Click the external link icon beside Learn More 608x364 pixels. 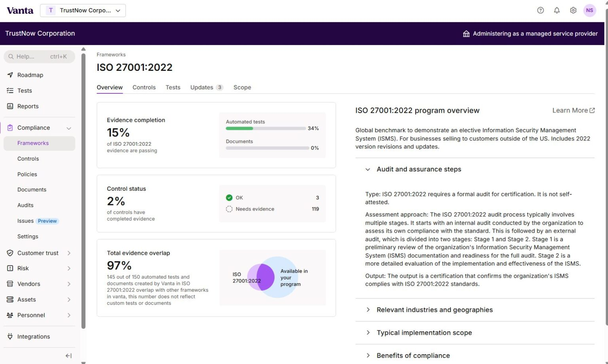click(592, 110)
